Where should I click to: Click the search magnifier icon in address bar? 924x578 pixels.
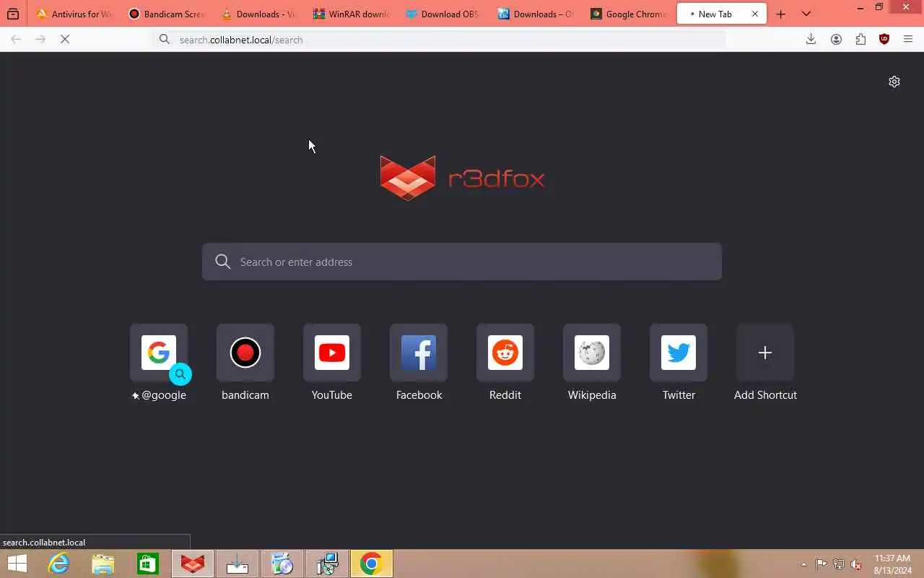165,40
